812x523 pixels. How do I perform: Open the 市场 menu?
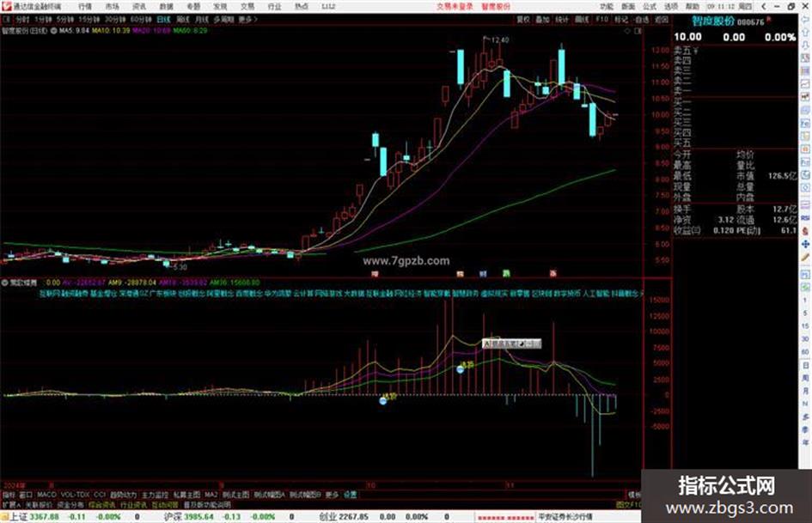click(x=112, y=6)
